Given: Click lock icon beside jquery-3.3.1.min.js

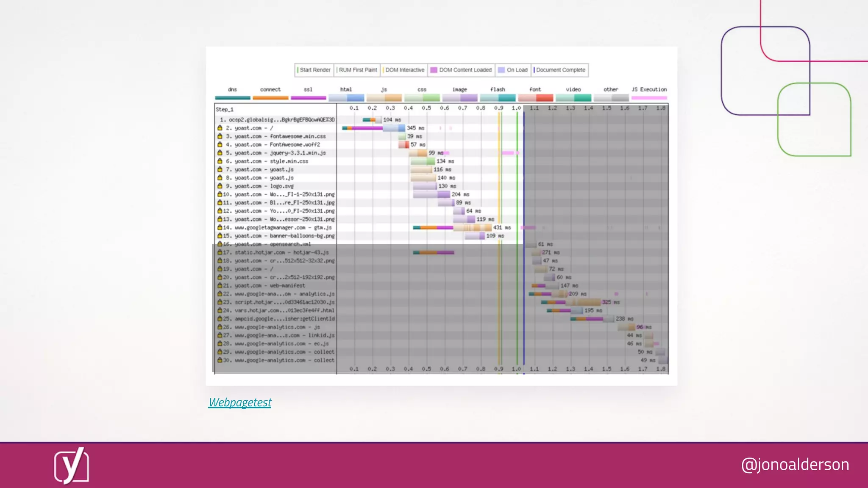Looking at the screenshot, I should [x=220, y=152].
